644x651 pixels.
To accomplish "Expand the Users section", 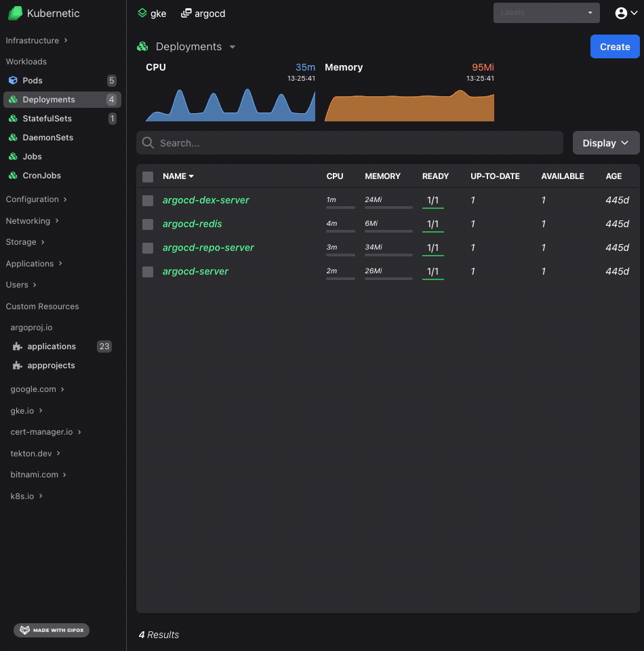I will click(21, 285).
